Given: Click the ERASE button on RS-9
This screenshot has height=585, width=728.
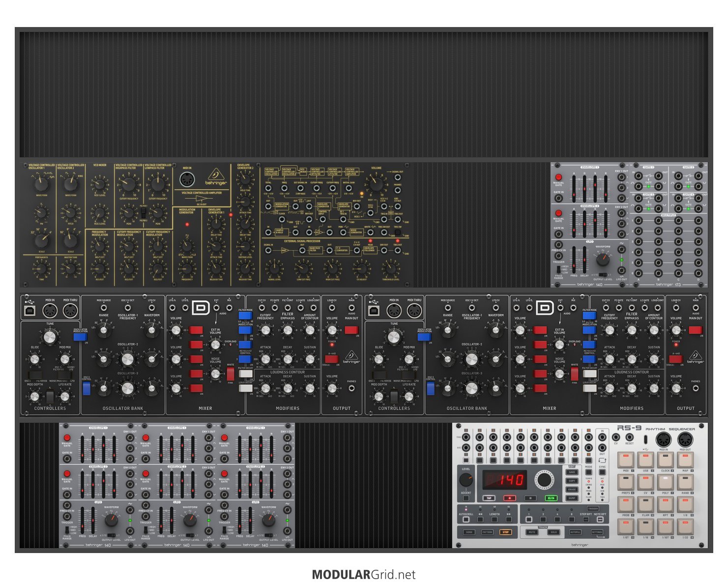Looking at the screenshot, I should (x=572, y=490).
